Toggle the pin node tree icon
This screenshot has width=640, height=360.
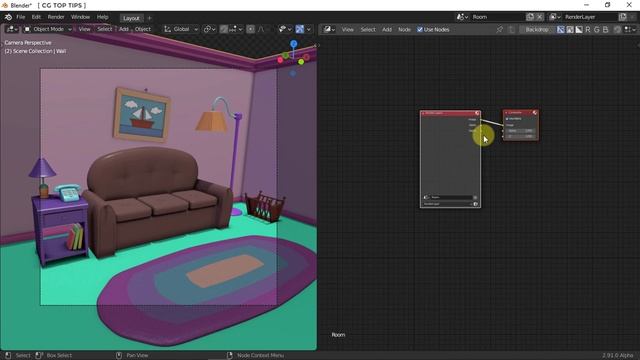coord(500,29)
